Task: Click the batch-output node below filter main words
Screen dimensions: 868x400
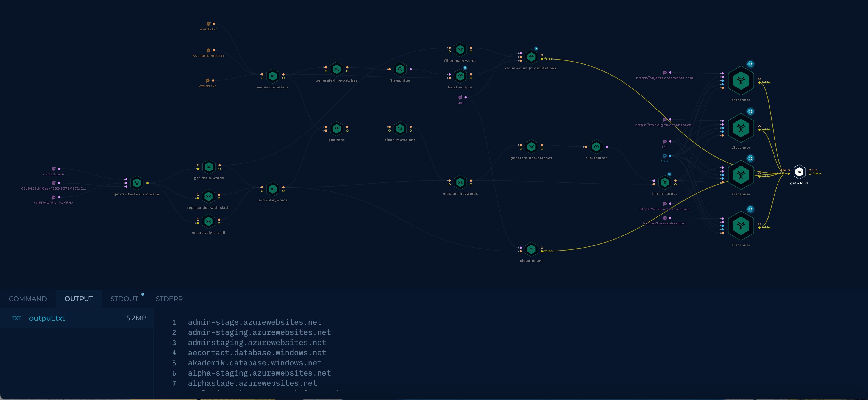Action: click(x=460, y=76)
